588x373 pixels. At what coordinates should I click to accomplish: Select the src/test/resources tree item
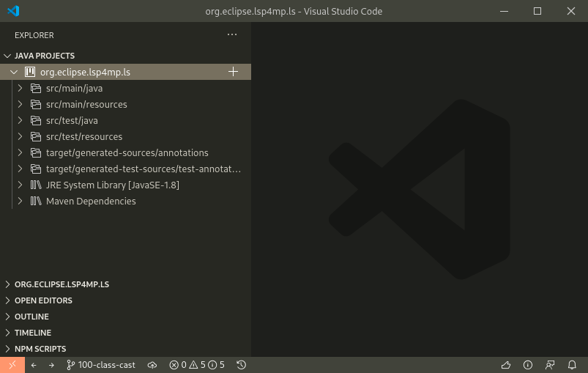(126, 136)
